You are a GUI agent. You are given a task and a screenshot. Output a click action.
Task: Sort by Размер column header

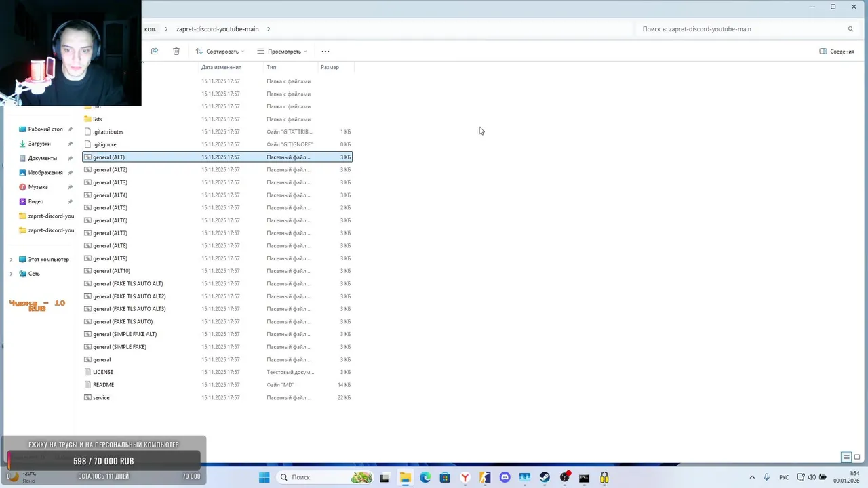tap(330, 67)
